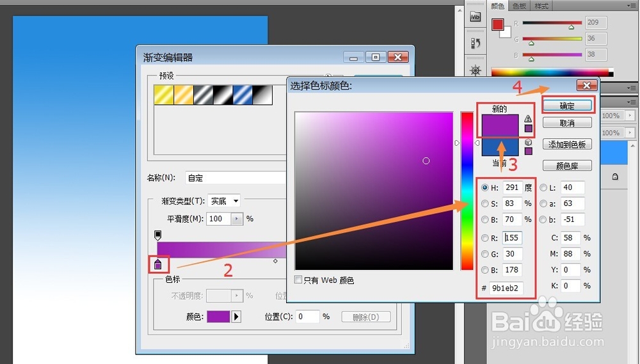Click the B slider in Color panel
The image size is (640, 364).
click(x=552, y=54)
